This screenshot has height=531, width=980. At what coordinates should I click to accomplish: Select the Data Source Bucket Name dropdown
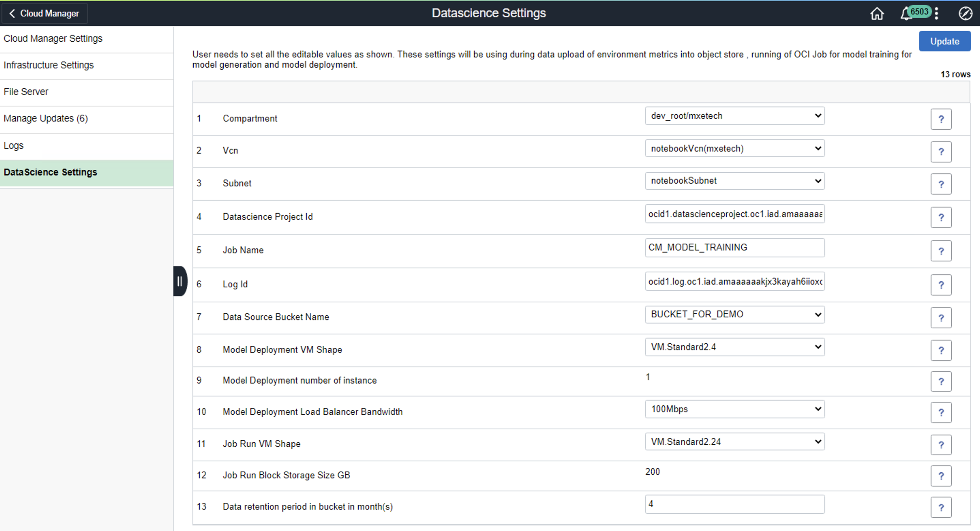pyautogui.click(x=734, y=314)
